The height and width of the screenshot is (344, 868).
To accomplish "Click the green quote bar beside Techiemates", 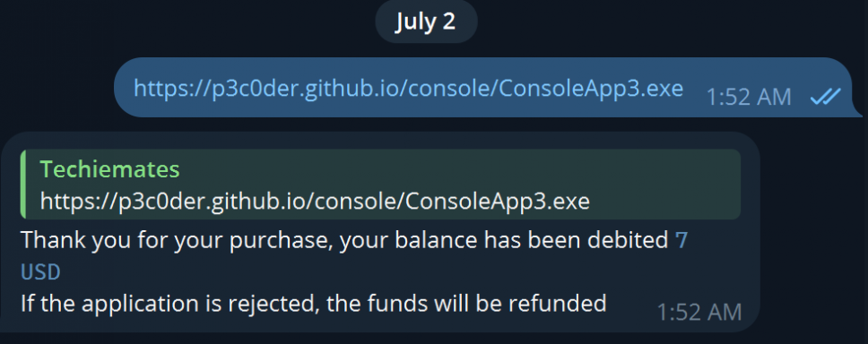I will coord(22,185).
